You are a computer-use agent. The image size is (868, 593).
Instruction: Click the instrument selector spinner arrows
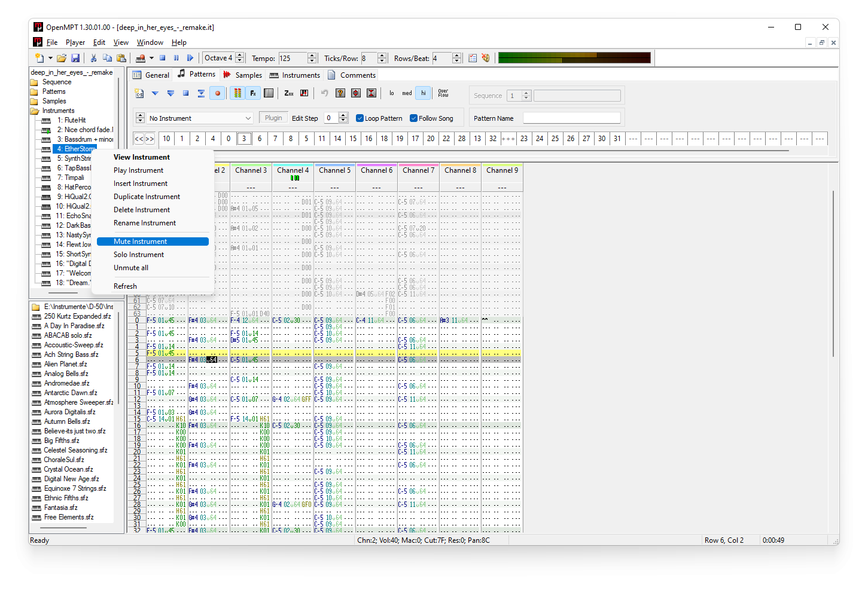point(140,118)
